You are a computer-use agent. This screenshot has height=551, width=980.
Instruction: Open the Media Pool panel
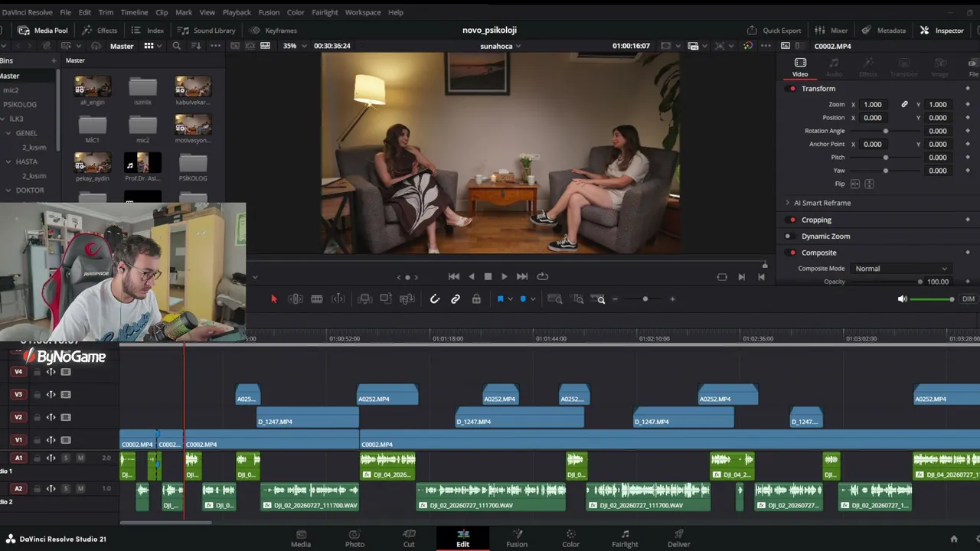(43, 31)
